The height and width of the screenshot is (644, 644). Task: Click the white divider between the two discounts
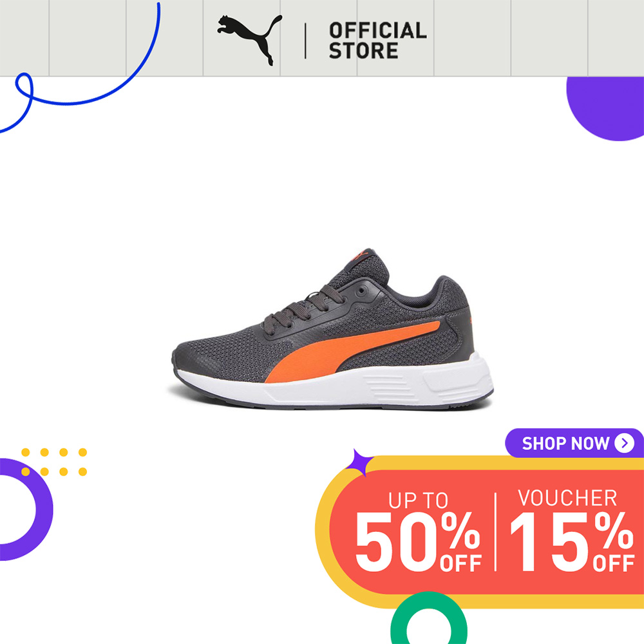pyautogui.click(x=495, y=531)
